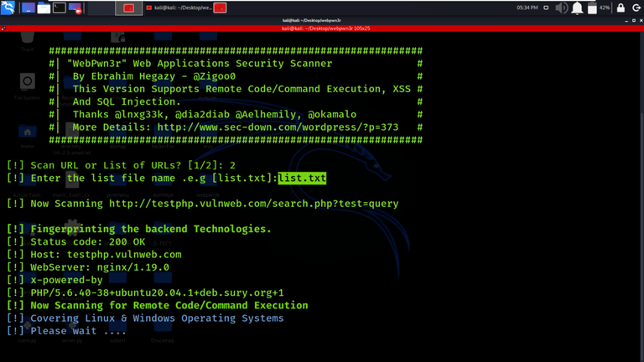Minimize the webpwn3r terminal window

coord(626,20)
